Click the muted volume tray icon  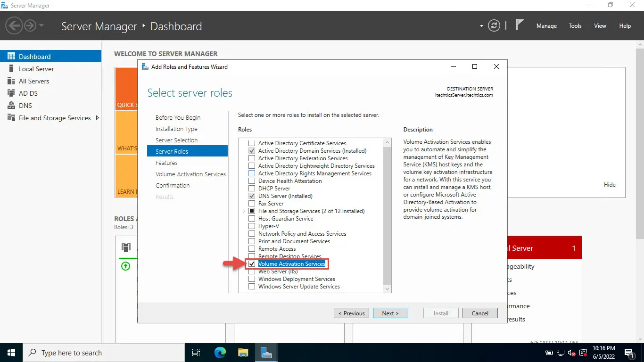tap(572, 353)
